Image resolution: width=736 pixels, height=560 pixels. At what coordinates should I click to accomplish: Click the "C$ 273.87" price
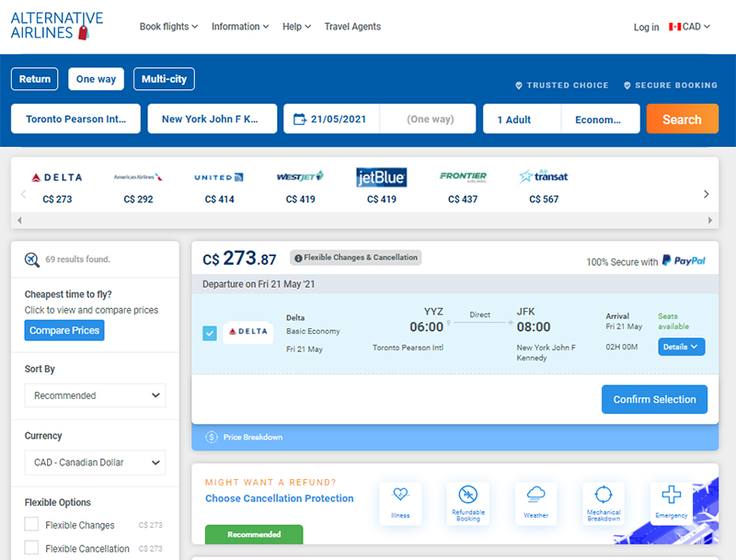[x=239, y=258]
